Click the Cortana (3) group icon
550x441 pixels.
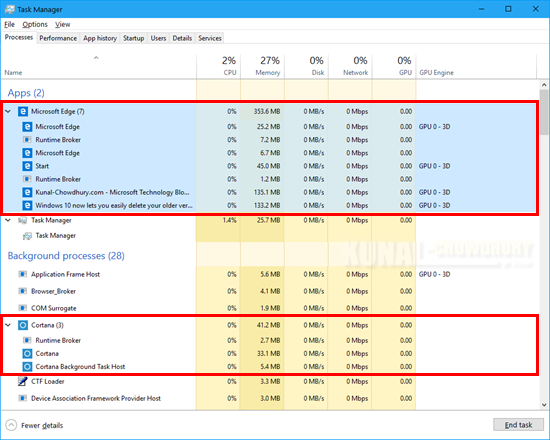click(23, 325)
